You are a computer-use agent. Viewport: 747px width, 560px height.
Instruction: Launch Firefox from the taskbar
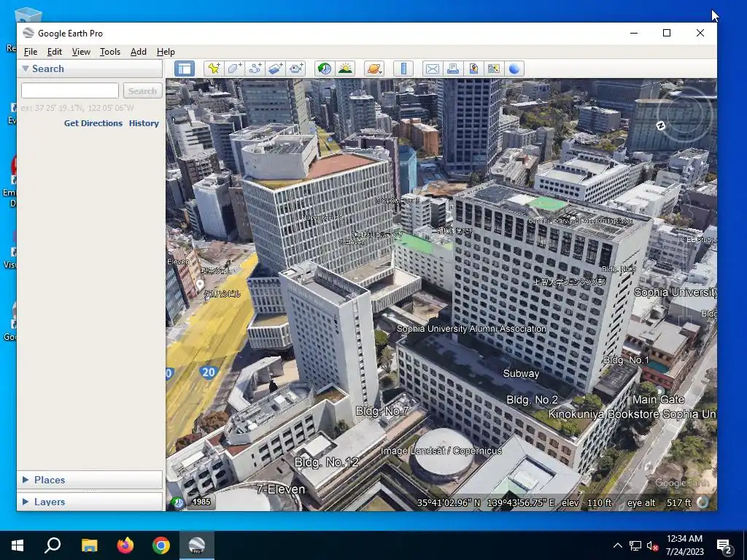(x=125, y=545)
